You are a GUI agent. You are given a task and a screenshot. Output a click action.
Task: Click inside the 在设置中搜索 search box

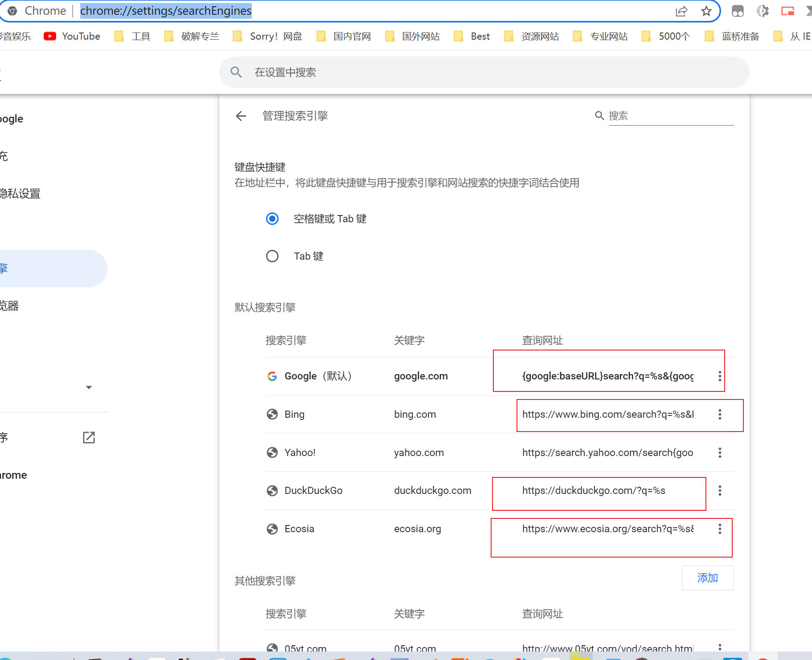[484, 72]
